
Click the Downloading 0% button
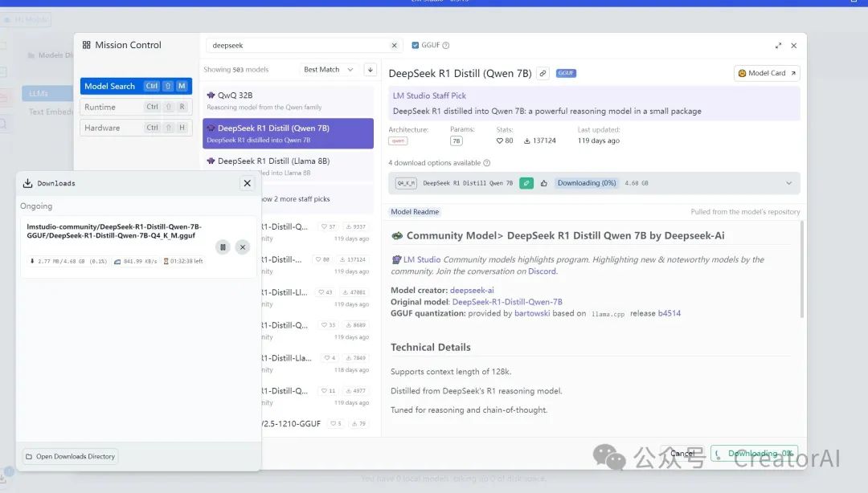pos(755,453)
